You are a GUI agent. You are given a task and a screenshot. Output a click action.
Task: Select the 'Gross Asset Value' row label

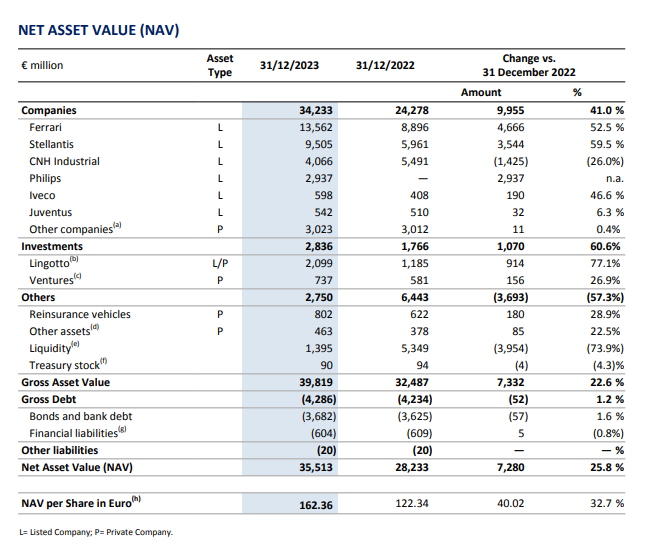click(66, 382)
